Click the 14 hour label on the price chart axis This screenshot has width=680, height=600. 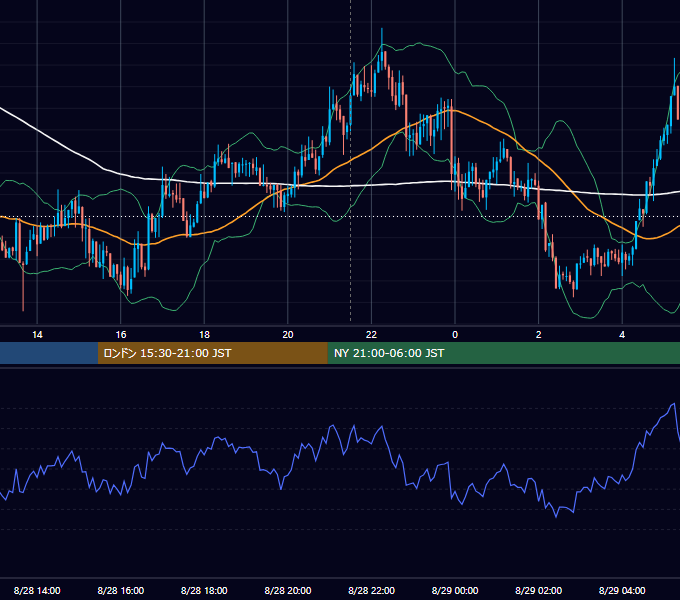(x=37, y=335)
